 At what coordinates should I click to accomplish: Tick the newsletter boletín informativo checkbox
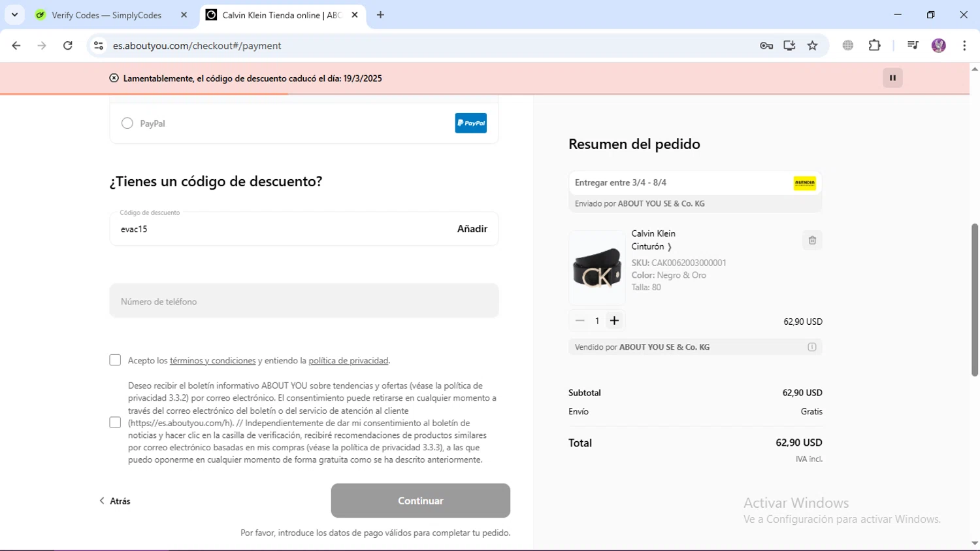[x=115, y=422]
